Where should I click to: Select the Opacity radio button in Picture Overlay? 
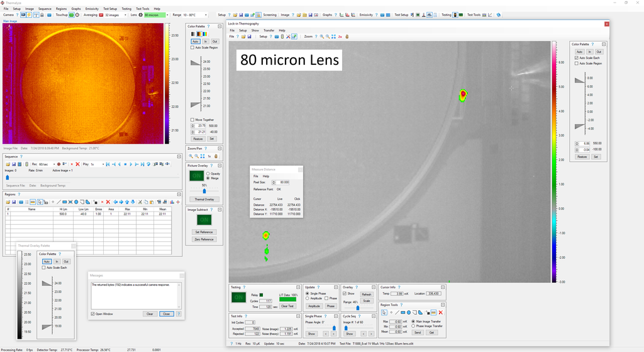pos(208,174)
